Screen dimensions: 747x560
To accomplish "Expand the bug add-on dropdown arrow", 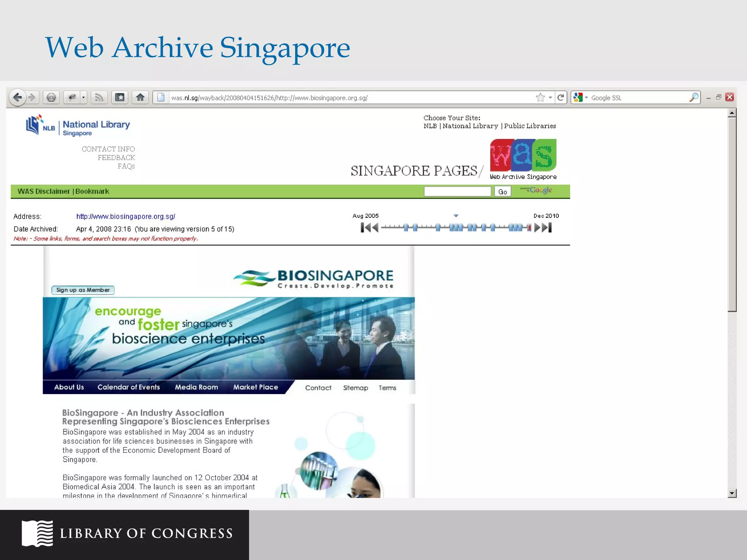I will (x=84, y=97).
